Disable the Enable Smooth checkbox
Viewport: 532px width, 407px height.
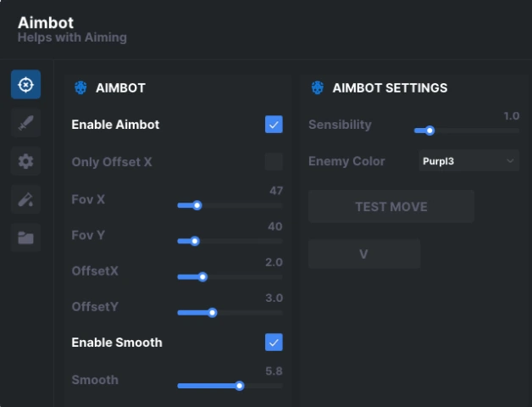[x=274, y=343]
